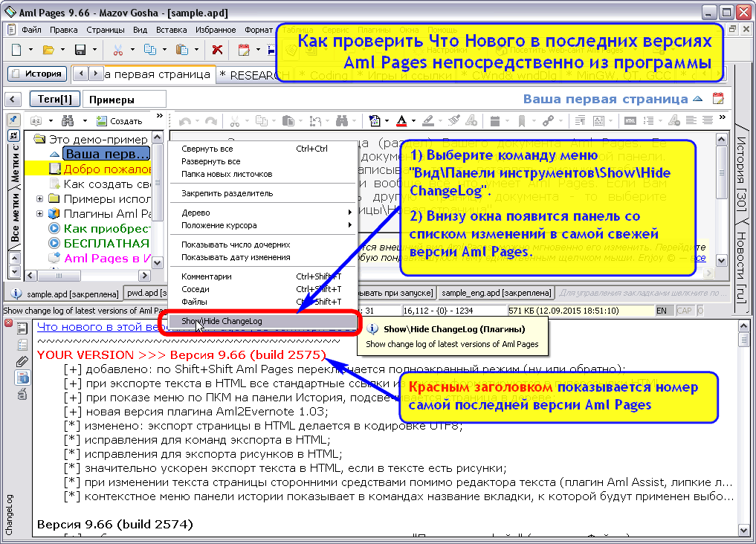Screen dimensions: 756x544
Task: Click the red X Delete icon
Action: [218, 50]
